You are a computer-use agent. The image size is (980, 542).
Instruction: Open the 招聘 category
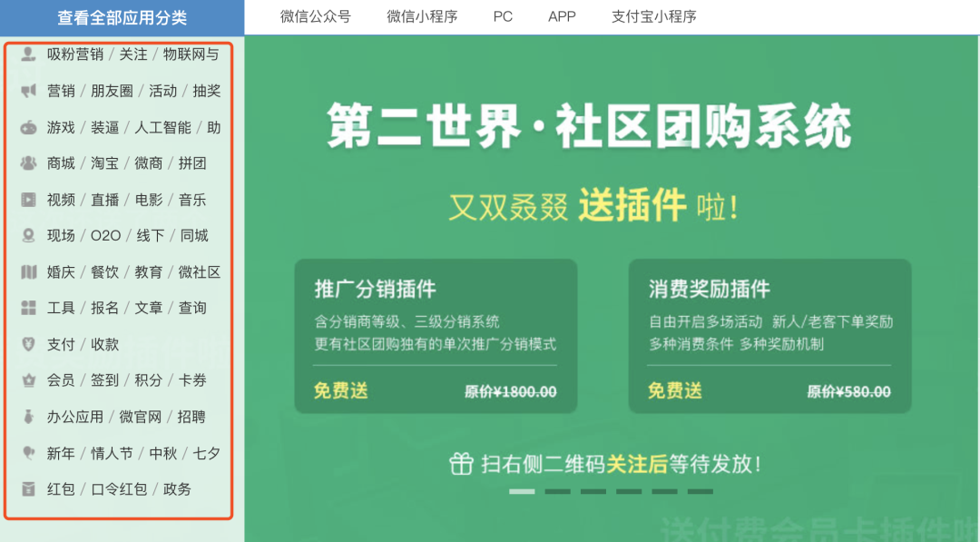pos(191,417)
